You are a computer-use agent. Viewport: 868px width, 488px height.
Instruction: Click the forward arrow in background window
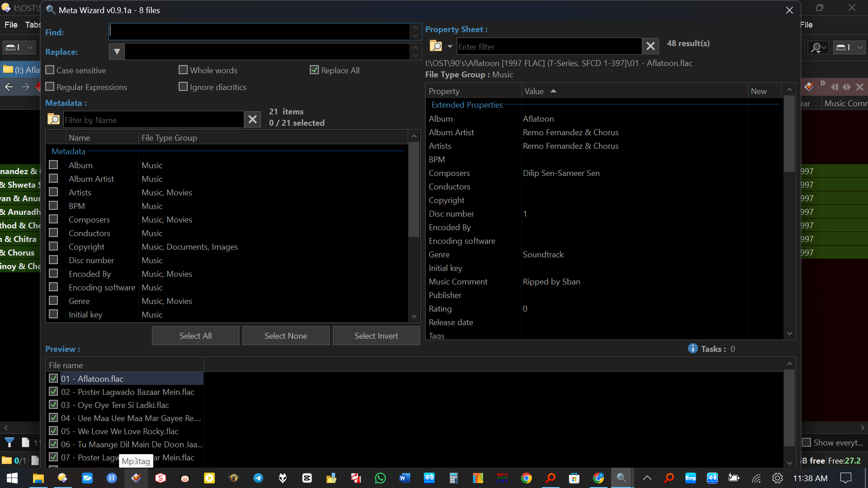(x=25, y=87)
